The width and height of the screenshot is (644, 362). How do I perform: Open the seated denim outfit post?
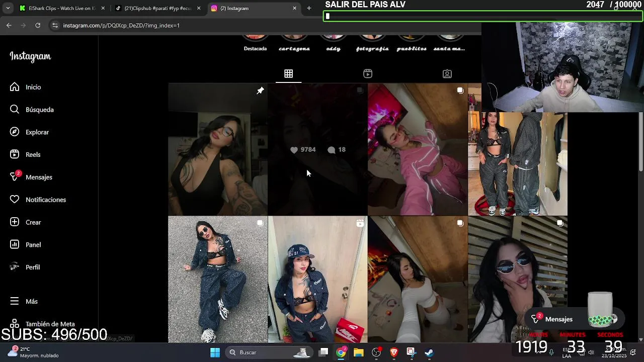click(x=218, y=280)
